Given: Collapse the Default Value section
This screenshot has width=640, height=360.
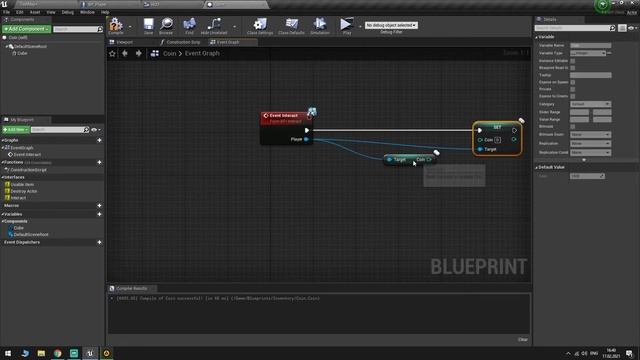Looking at the screenshot, I should click(537, 167).
